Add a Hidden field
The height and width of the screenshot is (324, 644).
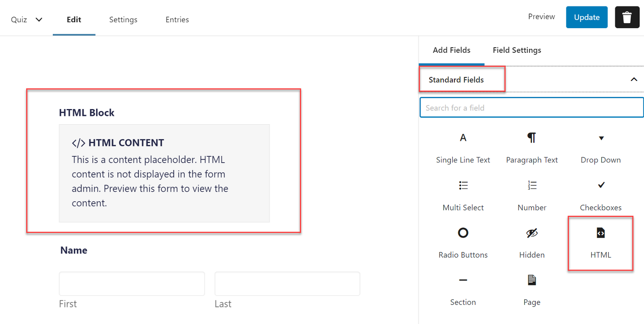click(x=532, y=243)
